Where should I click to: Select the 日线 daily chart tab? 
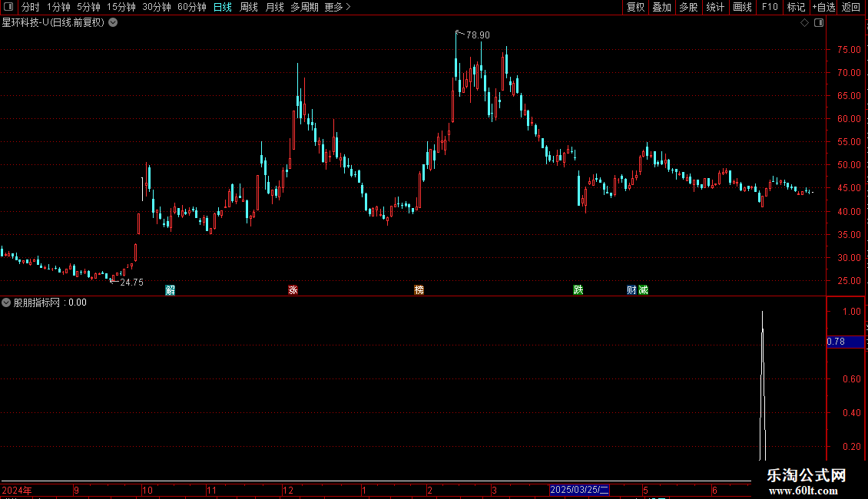point(223,7)
